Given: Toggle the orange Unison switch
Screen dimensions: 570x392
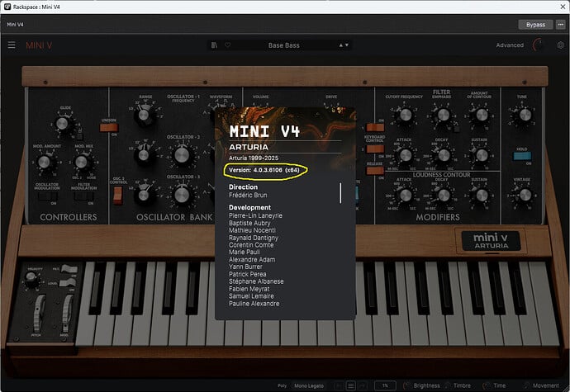Looking at the screenshot, I should click(x=108, y=125).
